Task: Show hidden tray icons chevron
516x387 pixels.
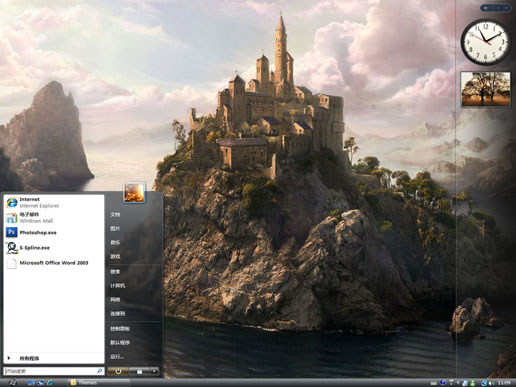Action: (458, 383)
